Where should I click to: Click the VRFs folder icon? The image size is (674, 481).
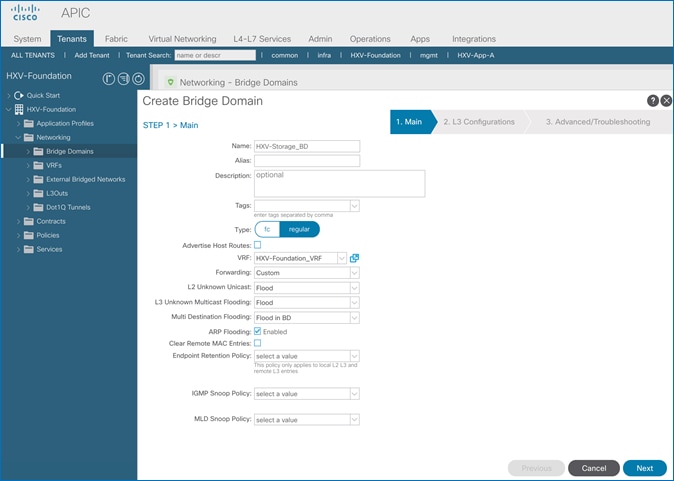39,165
